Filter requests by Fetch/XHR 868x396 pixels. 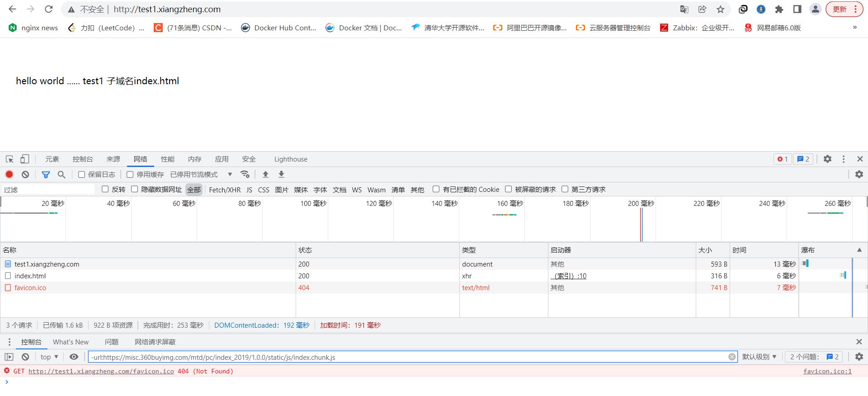coord(225,190)
